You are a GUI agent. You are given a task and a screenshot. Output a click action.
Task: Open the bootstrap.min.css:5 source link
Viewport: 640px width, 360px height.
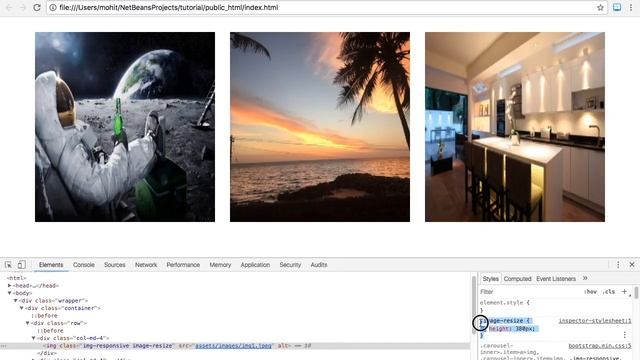(x=600, y=346)
